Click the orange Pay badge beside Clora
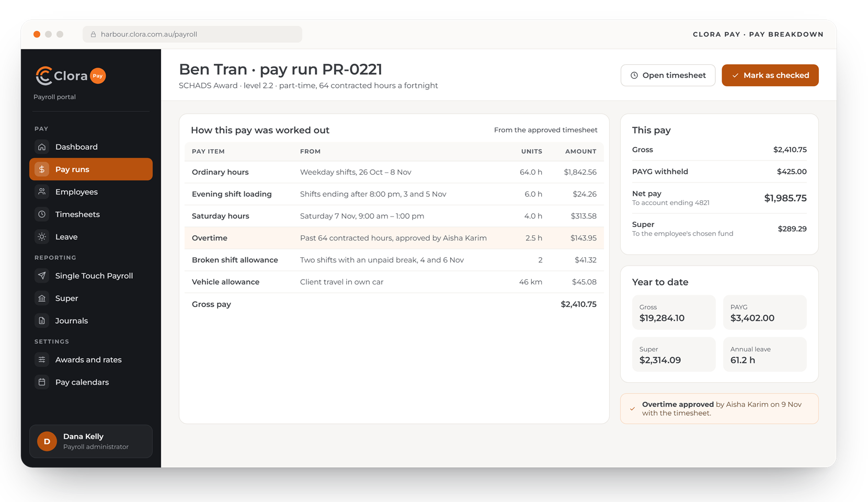 tap(98, 76)
